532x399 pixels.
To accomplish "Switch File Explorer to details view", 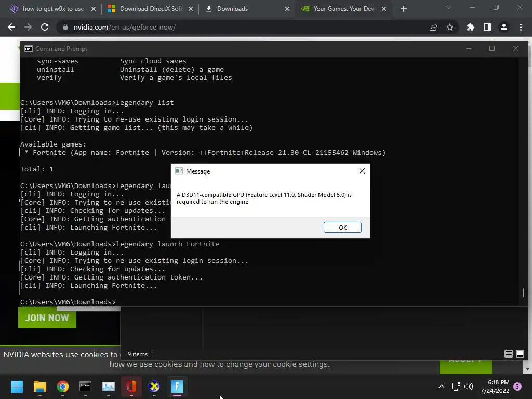I will point(508,354).
